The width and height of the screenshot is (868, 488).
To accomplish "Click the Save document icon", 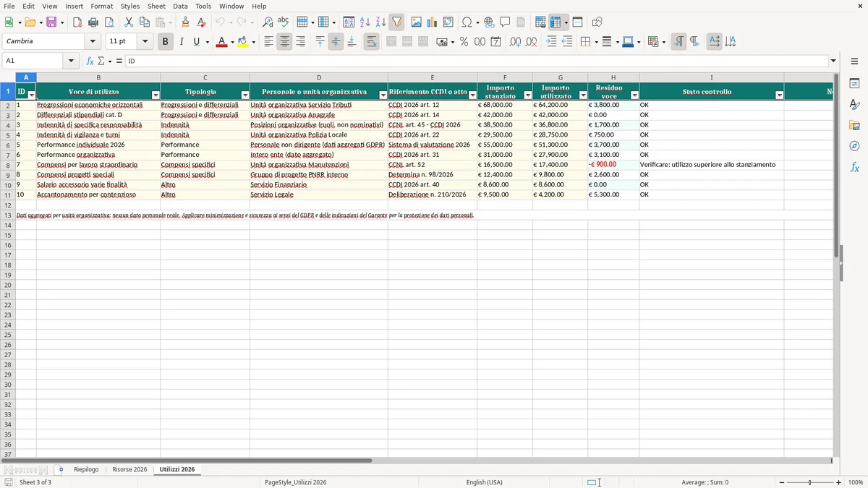I will 51,22.
